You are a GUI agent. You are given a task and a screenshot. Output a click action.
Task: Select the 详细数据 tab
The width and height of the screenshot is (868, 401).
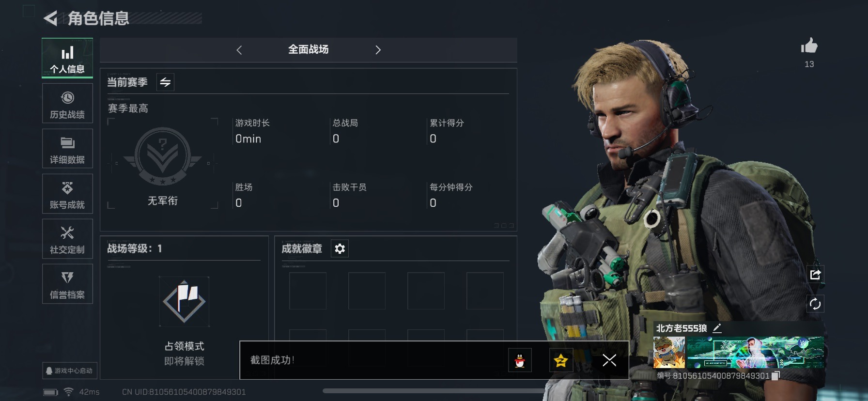[67, 149]
